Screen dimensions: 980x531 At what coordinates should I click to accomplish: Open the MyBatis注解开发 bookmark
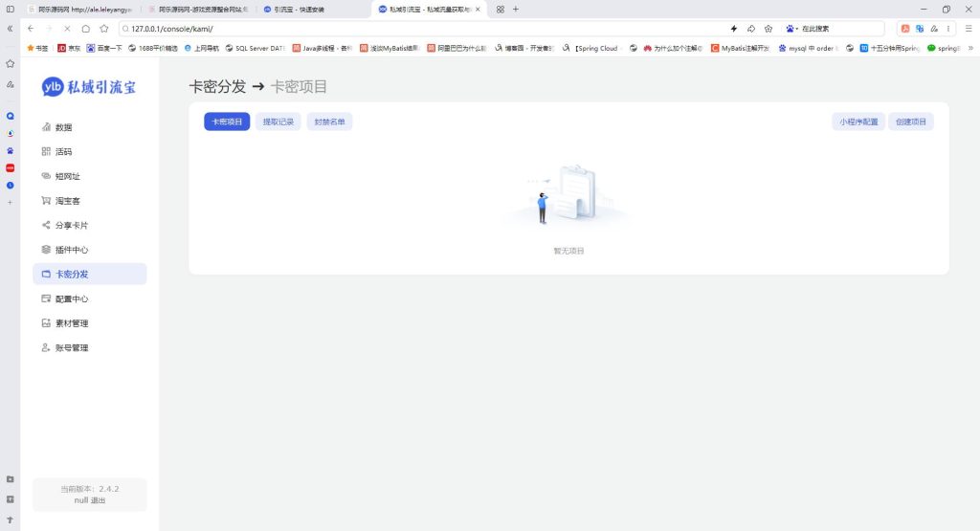coord(741,48)
